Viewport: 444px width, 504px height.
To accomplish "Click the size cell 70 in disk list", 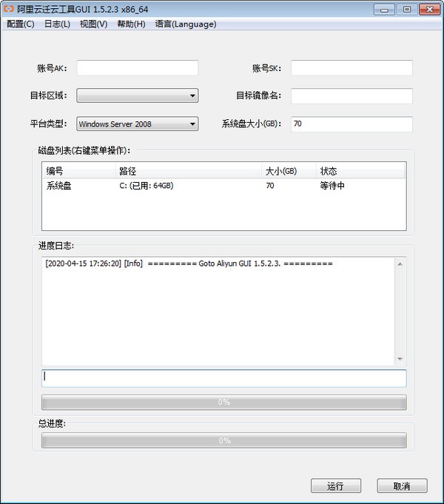I will point(270,186).
